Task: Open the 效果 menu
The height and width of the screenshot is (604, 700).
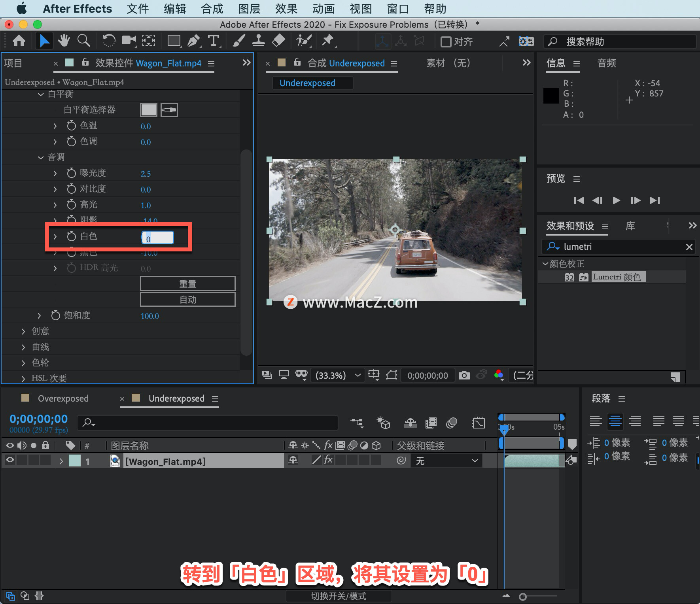Action: 286,9
